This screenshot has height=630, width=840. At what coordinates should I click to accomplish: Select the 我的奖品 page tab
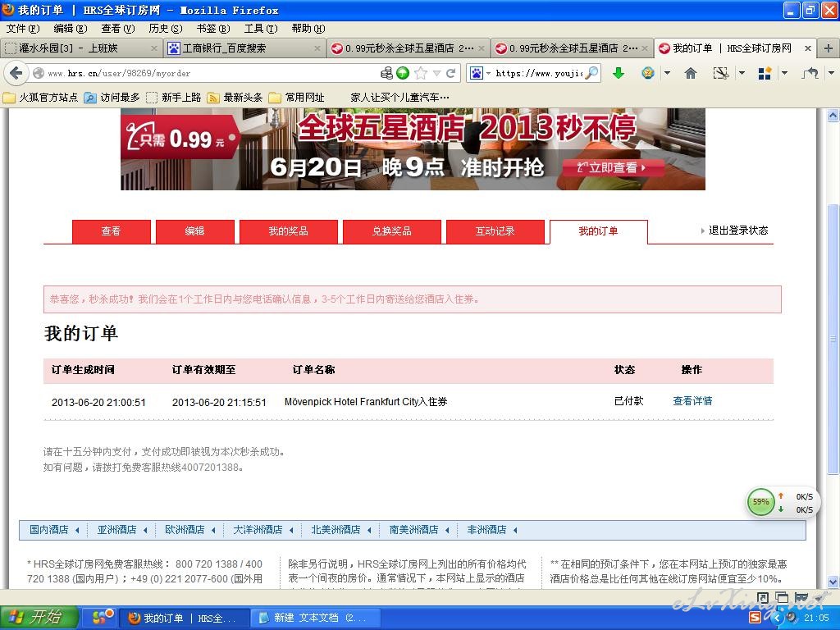point(288,231)
